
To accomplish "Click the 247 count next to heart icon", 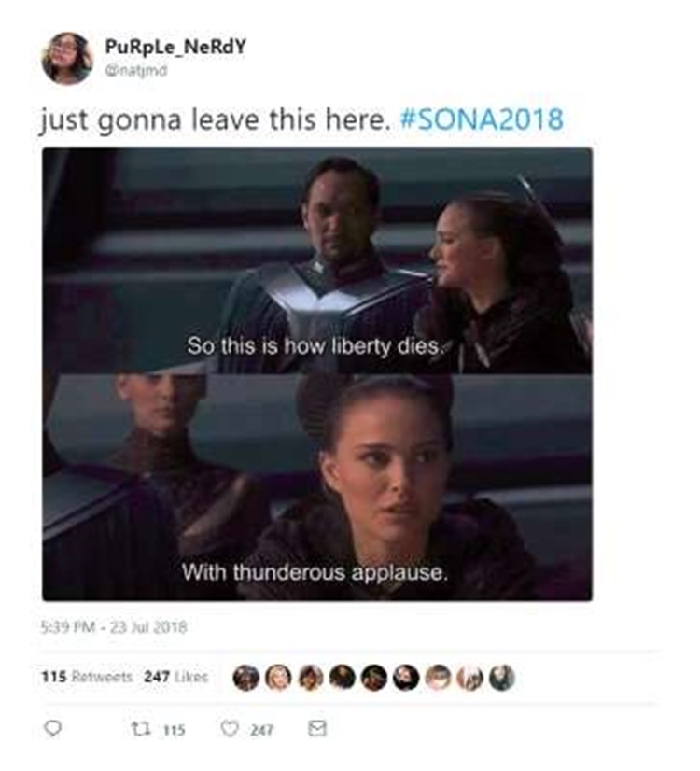I will [261, 730].
